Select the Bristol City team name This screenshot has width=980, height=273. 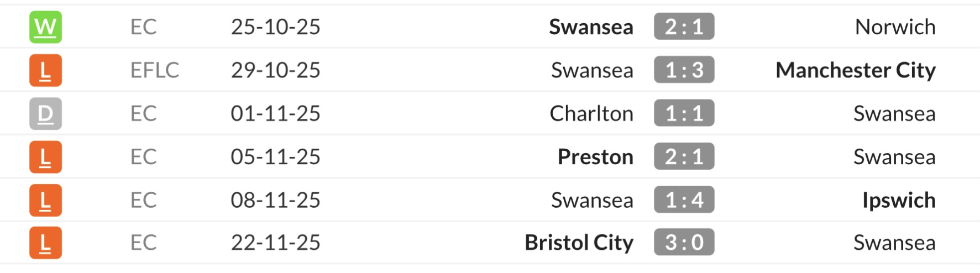(x=579, y=243)
